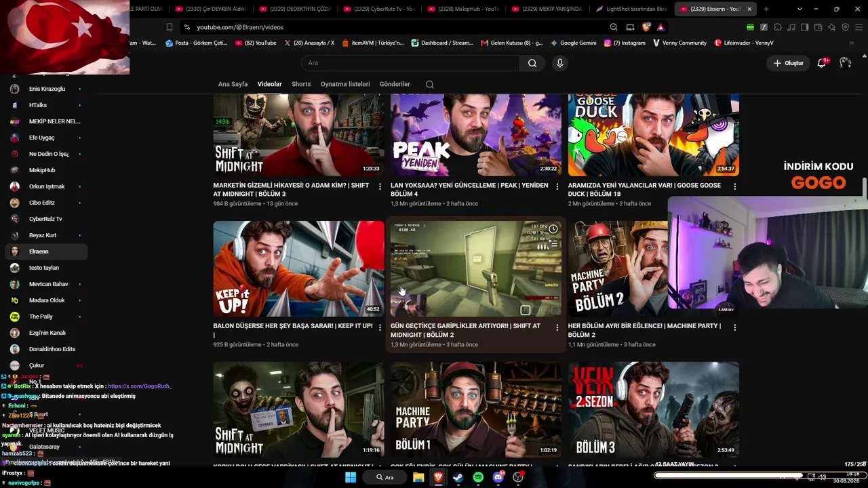The height and width of the screenshot is (488, 868).
Task: Play the Shift at Midnight Bölüm 3 thumbnail
Action: (299, 135)
